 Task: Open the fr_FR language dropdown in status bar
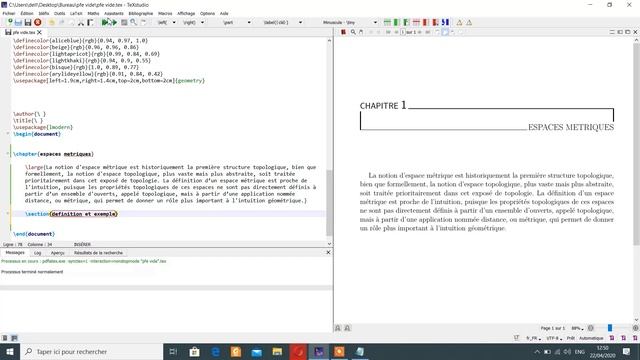click(533, 338)
